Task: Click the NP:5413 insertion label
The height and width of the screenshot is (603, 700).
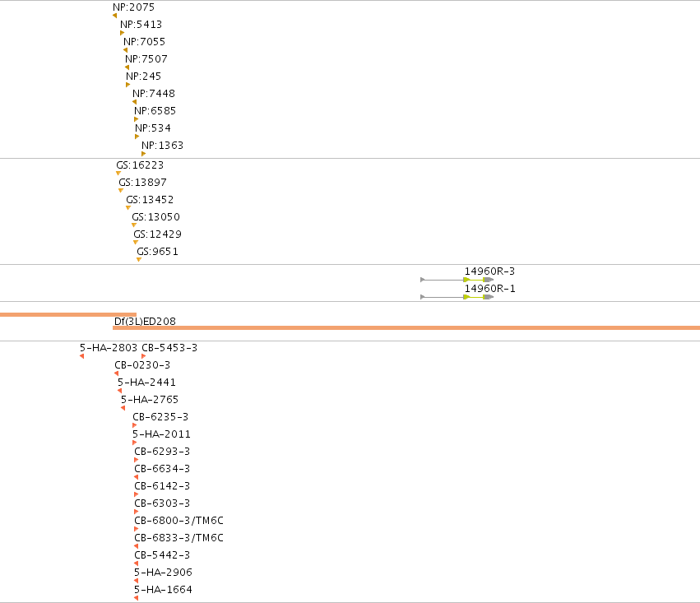Action: pos(141,25)
